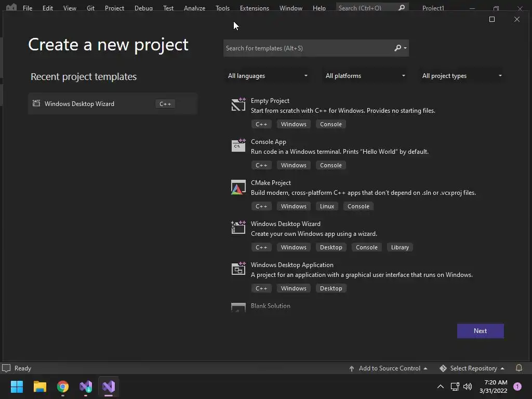Open the Window menu
The width and height of the screenshot is (532, 399).
pyautogui.click(x=291, y=8)
